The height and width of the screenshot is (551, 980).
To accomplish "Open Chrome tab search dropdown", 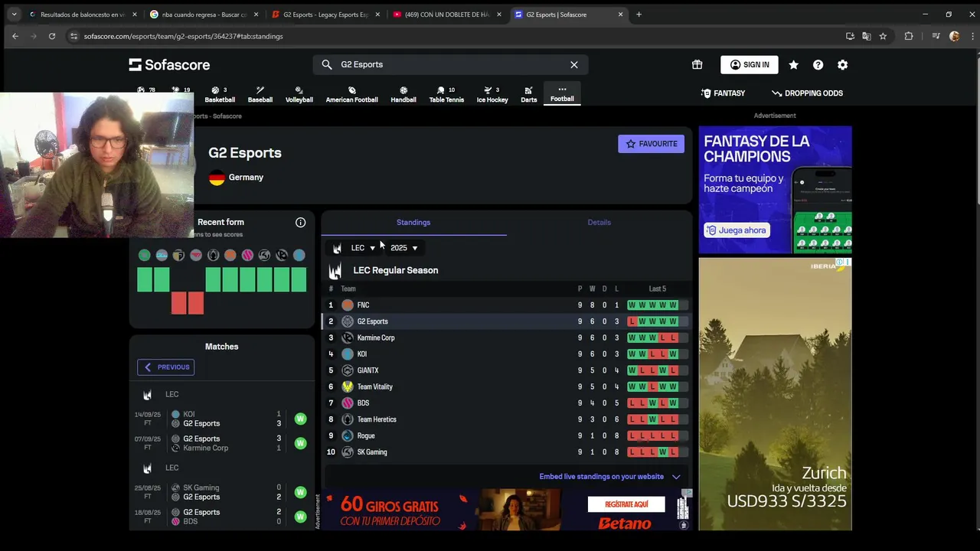I will (14, 15).
